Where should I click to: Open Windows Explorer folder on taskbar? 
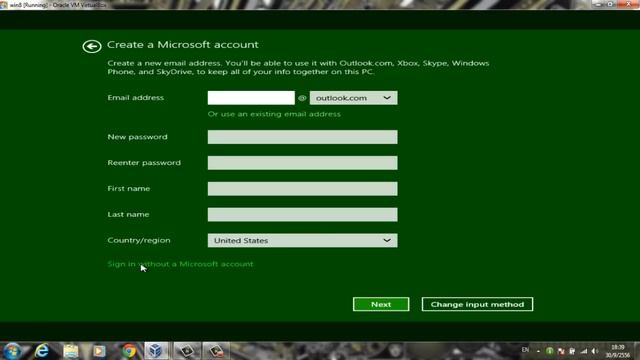[x=71, y=351]
